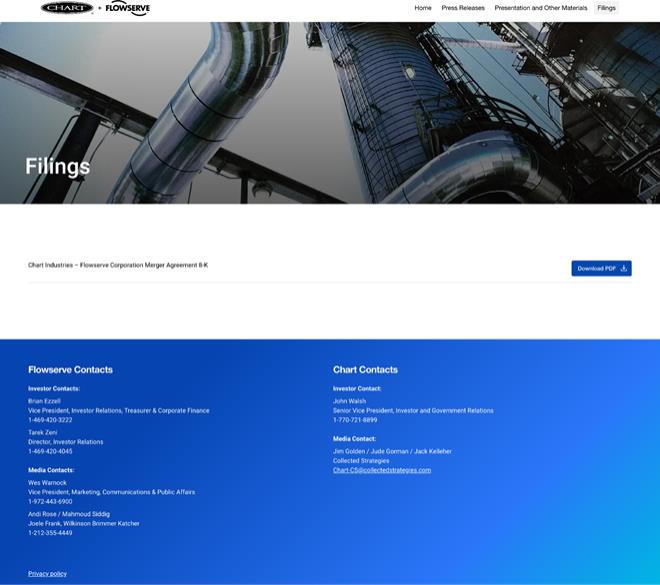This screenshot has width=660, height=585.
Task: Select the name Tarek Zeni
Action: [43, 432]
